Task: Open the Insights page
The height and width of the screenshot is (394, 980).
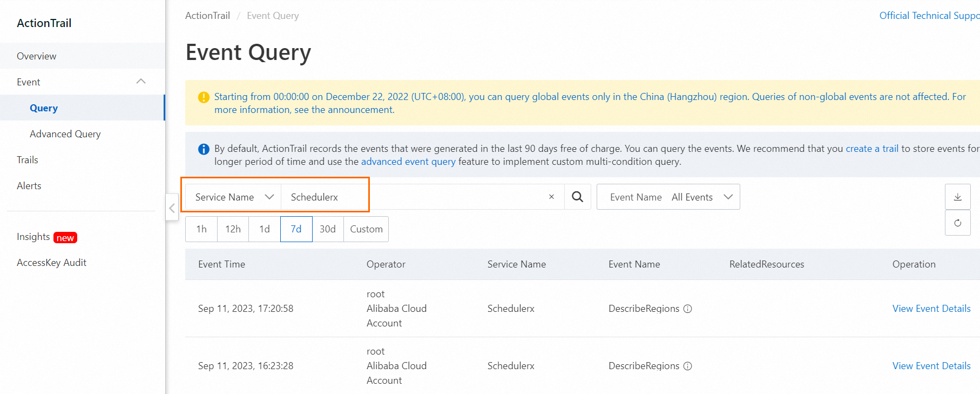Action: [33, 237]
